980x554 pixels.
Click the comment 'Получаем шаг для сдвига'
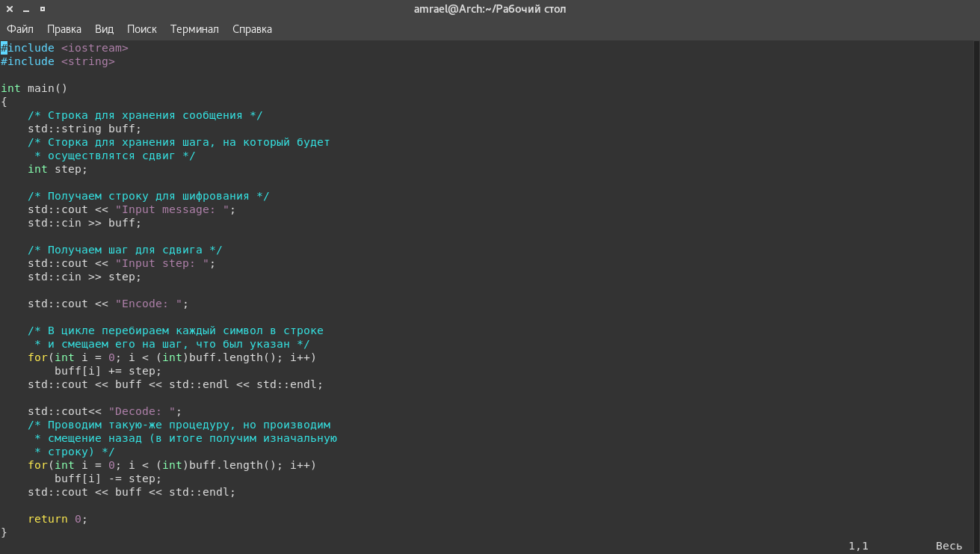click(125, 250)
